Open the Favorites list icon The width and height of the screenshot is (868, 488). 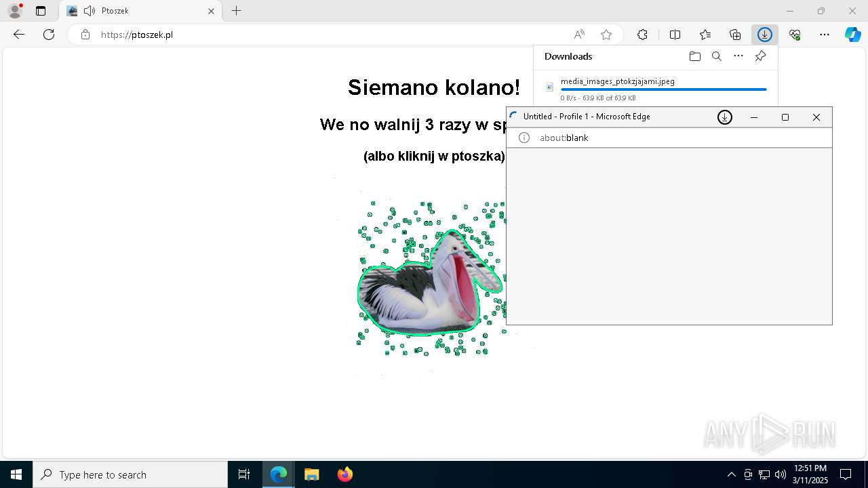[x=705, y=35]
